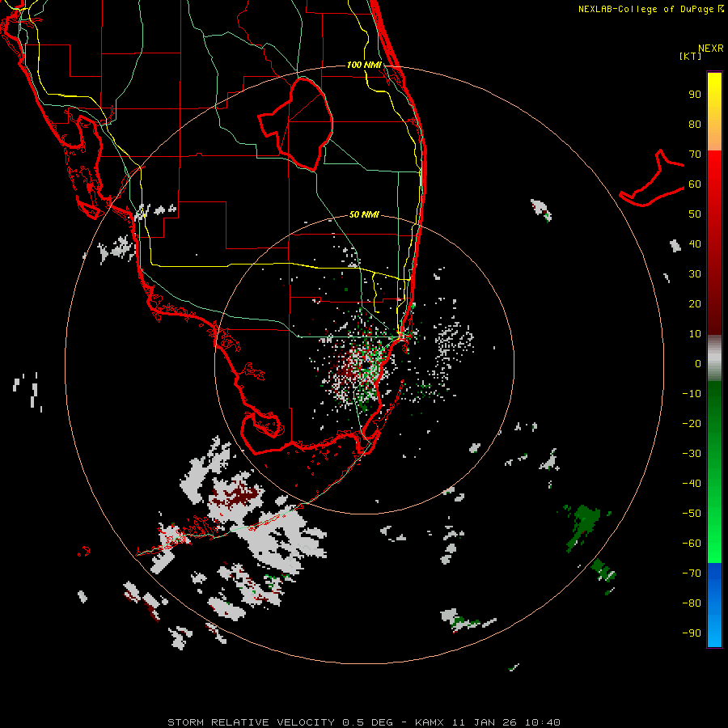Click the -20 value on the velocity scale
Screen dimensions: 728x728
(692, 423)
